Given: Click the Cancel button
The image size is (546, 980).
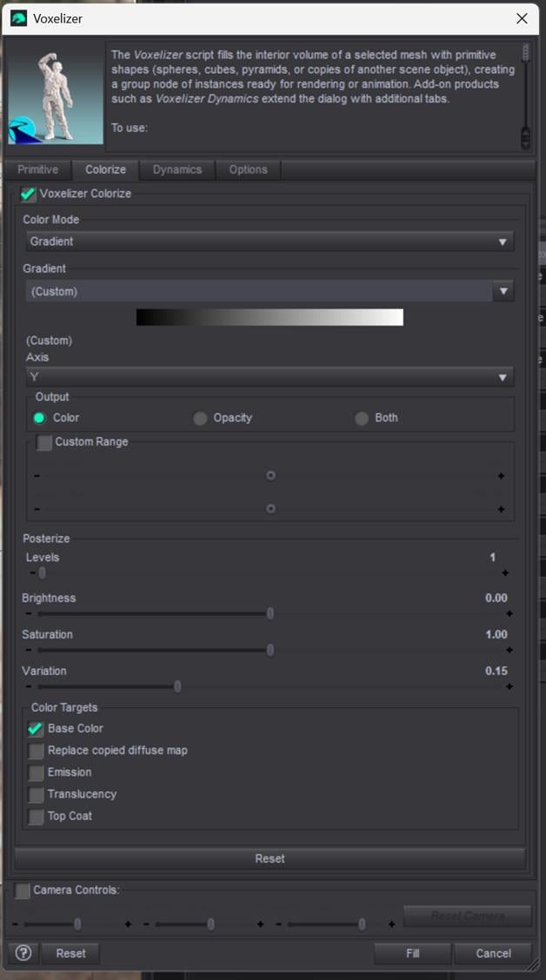Looking at the screenshot, I should (493, 953).
